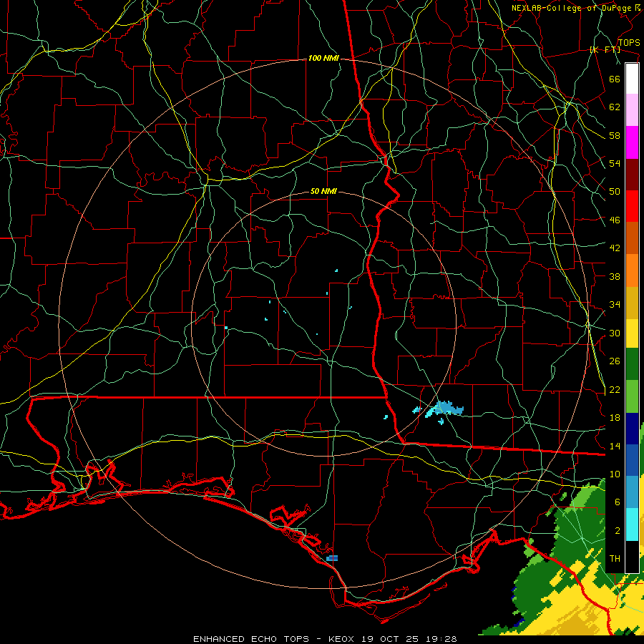The width and height of the screenshot is (644, 644).
Task: Click the medium blue legend swatch near 10
Action: [632, 460]
